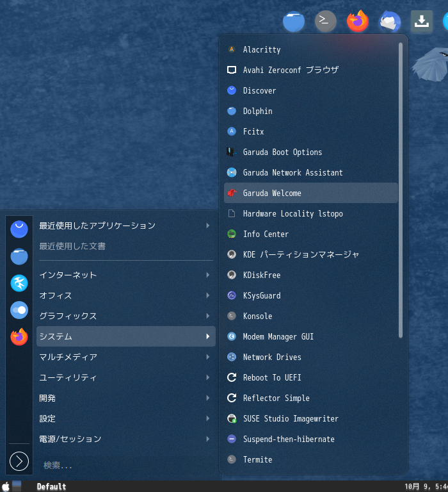Click the SUSE Studio Imagewriter icon
This screenshot has width=448, height=492.
(232, 418)
